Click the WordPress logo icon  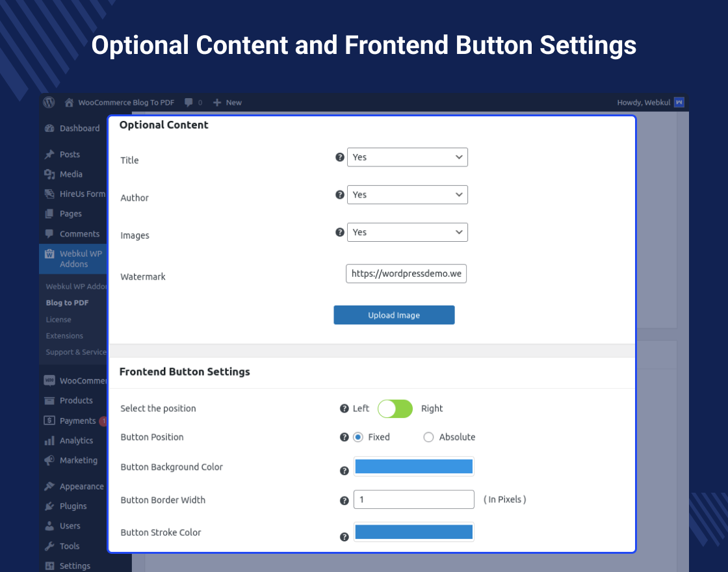[49, 102]
